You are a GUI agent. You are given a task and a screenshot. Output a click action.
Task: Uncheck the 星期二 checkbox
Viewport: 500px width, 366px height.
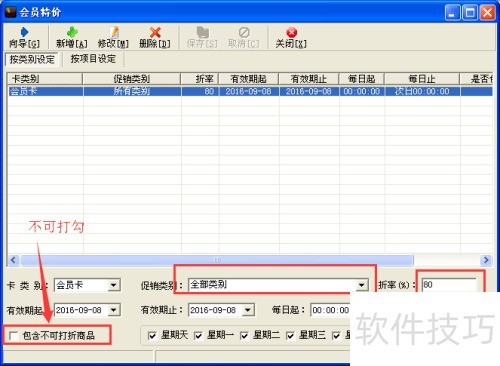[x=244, y=335]
